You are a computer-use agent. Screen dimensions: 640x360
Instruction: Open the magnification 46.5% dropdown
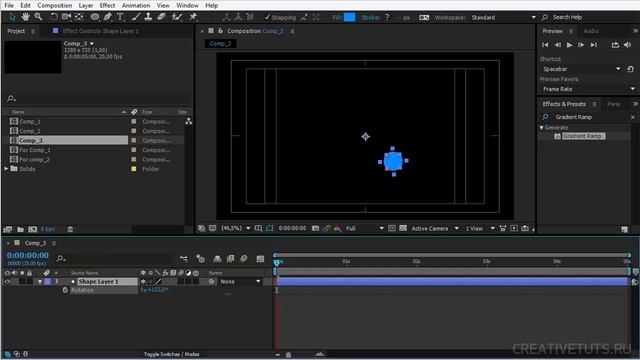pos(236,228)
